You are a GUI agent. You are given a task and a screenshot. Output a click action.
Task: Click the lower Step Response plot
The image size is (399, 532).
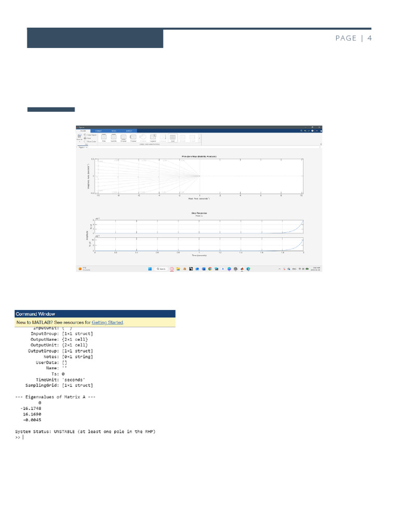tap(199, 244)
